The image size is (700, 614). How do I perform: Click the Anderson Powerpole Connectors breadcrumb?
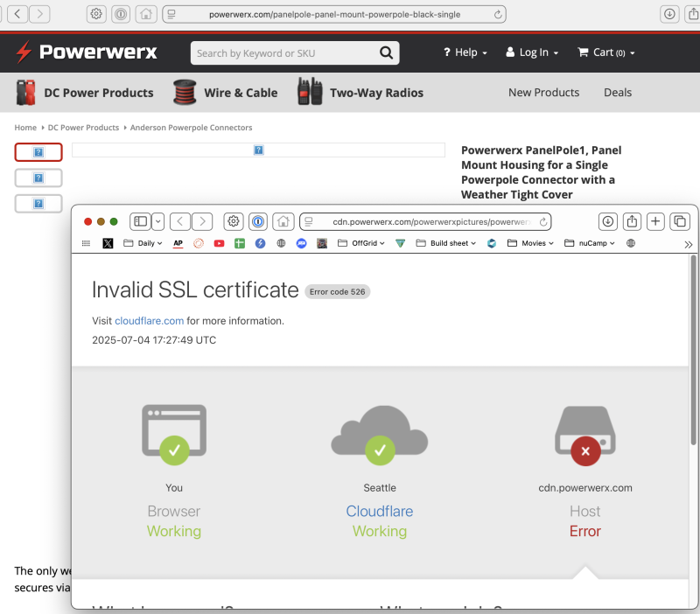pyautogui.click(x=191, y=128)
